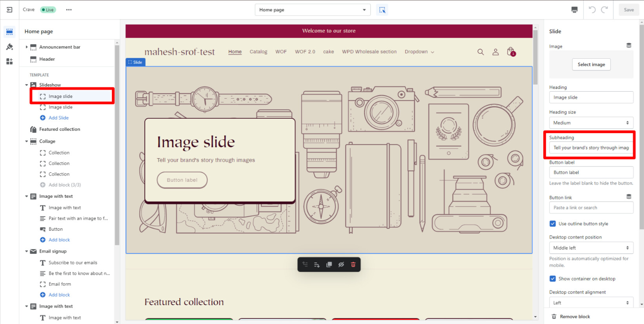Viewport: 644px width, 324px height.
Task: Click the Button label button on slide
Action: point(182,180)
